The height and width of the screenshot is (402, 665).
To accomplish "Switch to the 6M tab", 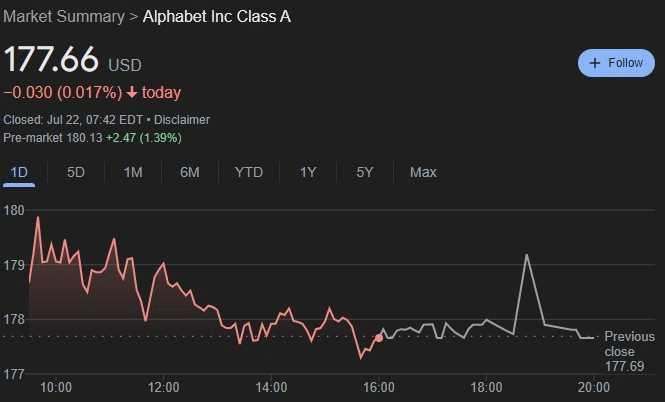I will coord(189,172).
